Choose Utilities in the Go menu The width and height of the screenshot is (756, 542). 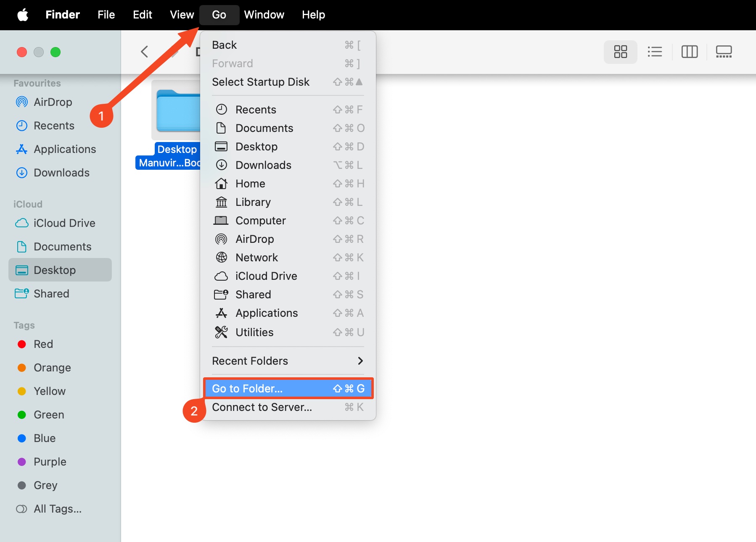[288, 332]
